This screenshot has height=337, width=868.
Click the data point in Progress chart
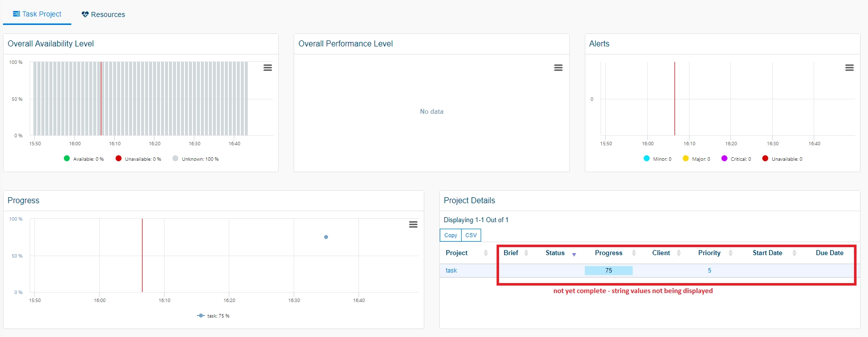[326, 237]
